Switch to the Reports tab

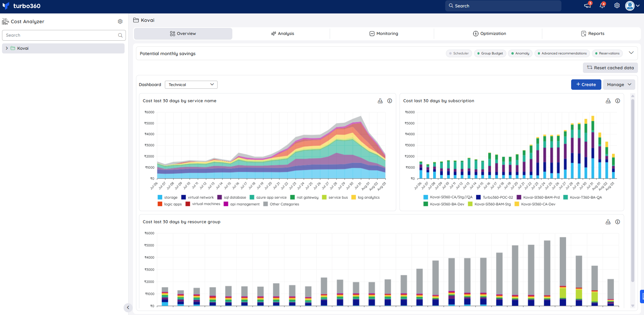coord(593,34)
